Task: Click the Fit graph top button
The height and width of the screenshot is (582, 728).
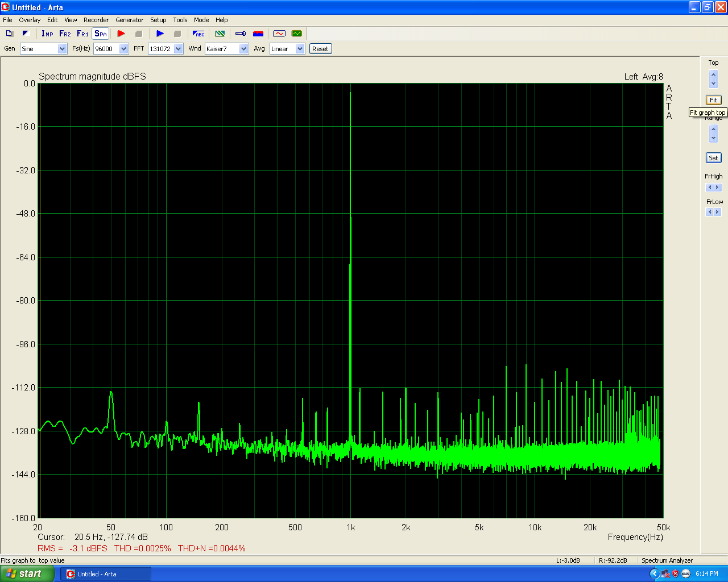Action: [713, 100]
